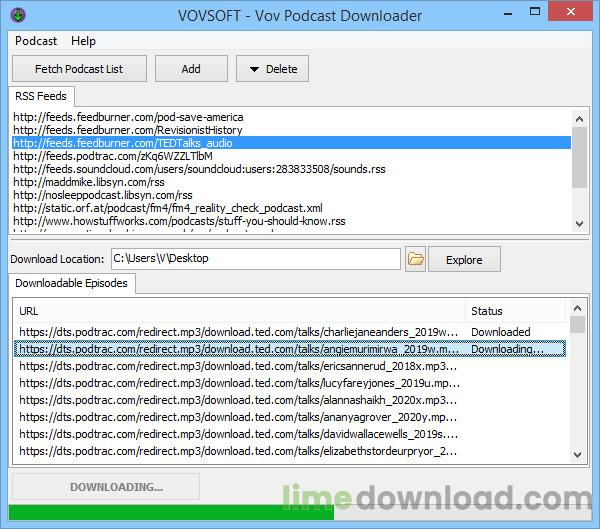Viewport: 600px width, 529px height.
Task: Click the episodes list scrollbar thumb
Action: point(577,325)
